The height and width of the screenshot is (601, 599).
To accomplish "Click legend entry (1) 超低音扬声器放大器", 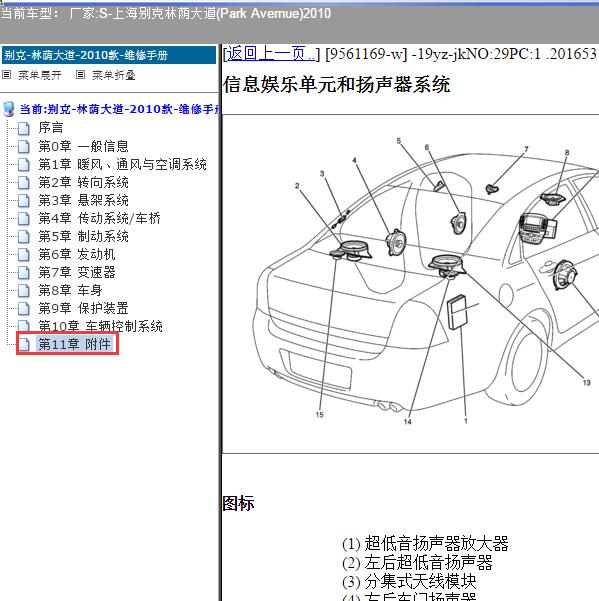I will (x=425, y=544).
